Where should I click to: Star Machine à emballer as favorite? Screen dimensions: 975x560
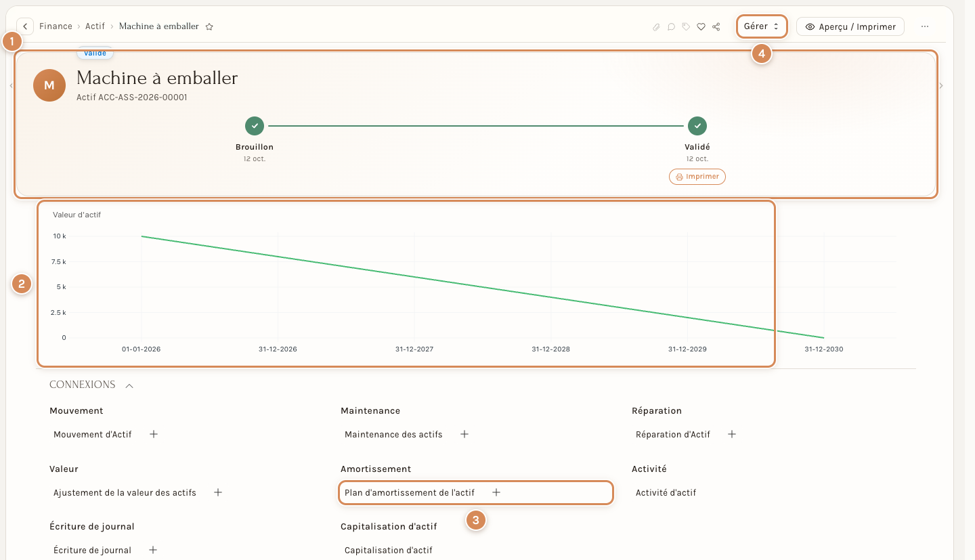pos(209,26)
